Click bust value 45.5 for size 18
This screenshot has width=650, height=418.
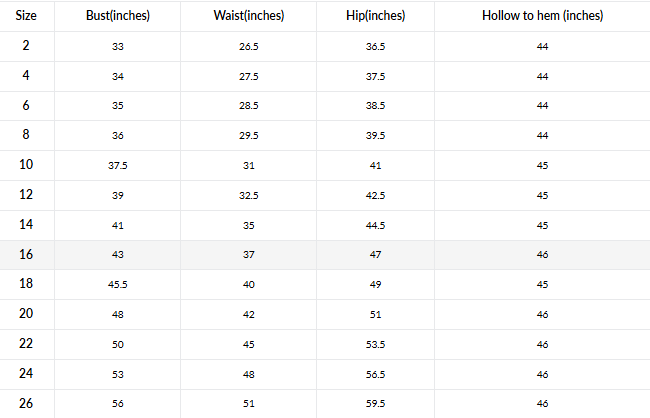coord(118,285)
